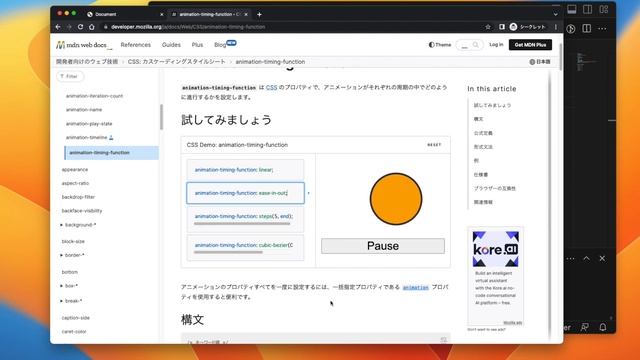Open Chrome three-dot menu
Screen dimensions: 640x360
coord(556,27)
